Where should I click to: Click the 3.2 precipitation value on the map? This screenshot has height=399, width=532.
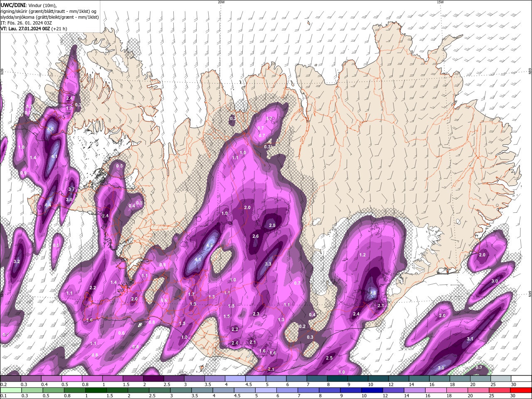pyautogui.click(x=17, y=261)
